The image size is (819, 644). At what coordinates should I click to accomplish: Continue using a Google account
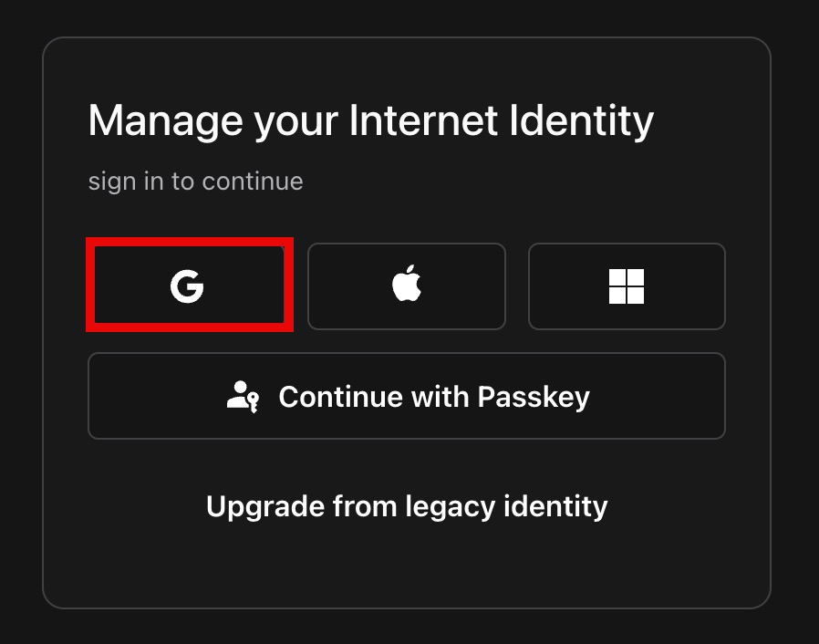pos(189,286)
